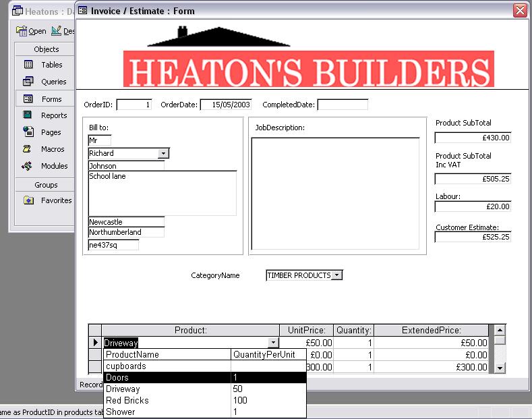Open the first name combo box arrow next to Richard
Screen dimensions: 532x419
coord(163,153)
